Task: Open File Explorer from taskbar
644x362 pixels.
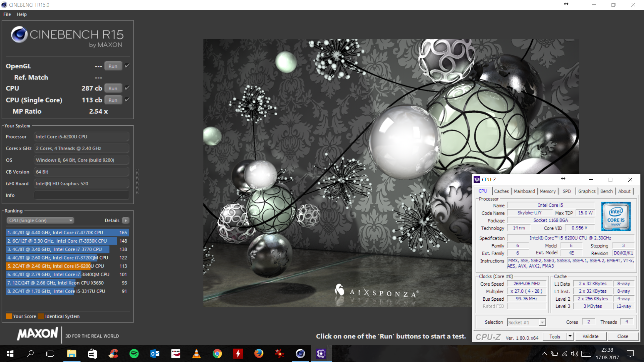Action: point(71,353)
